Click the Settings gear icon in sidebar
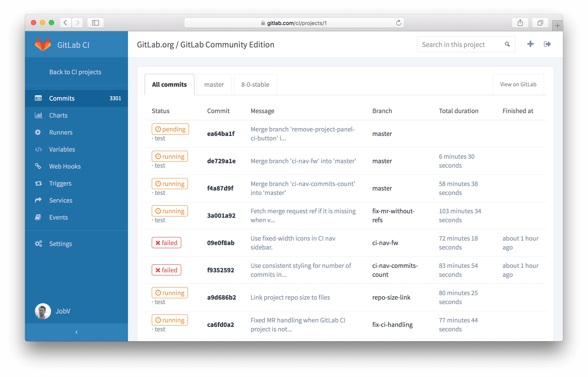The height and width of the screenshot is (377, 588). [x=38, y=243]
